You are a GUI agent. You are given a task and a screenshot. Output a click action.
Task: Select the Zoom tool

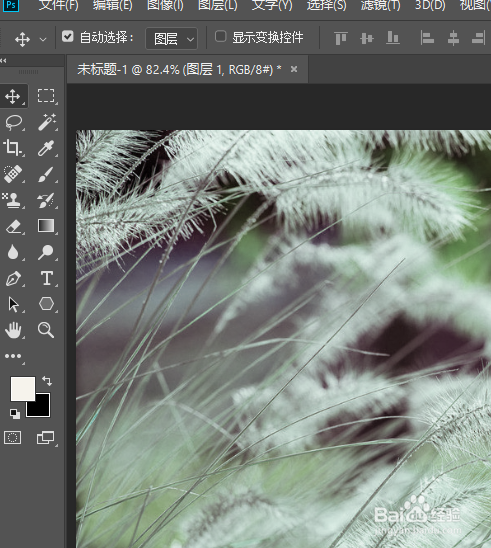coord(46,330)
